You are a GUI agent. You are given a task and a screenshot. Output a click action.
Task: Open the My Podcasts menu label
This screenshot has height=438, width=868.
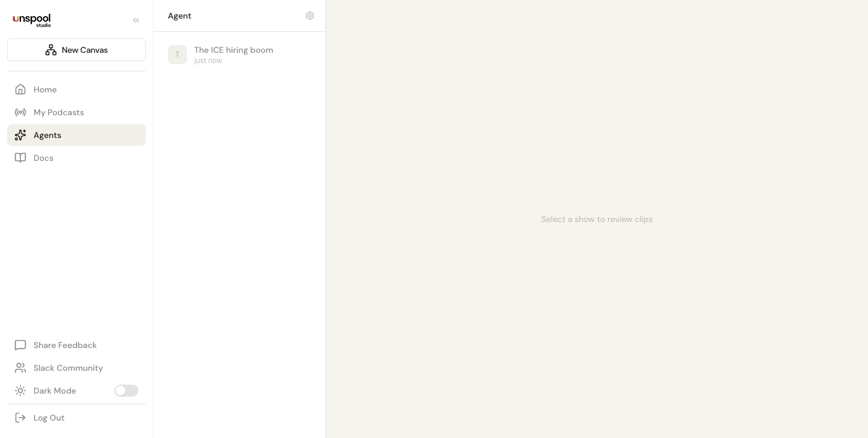pyautogui.click(x=59, y=112)
